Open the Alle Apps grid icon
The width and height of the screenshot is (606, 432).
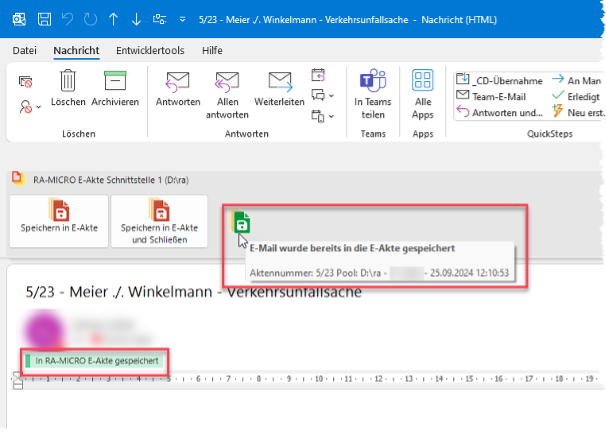pyautogui.click(x=423, y=88)
